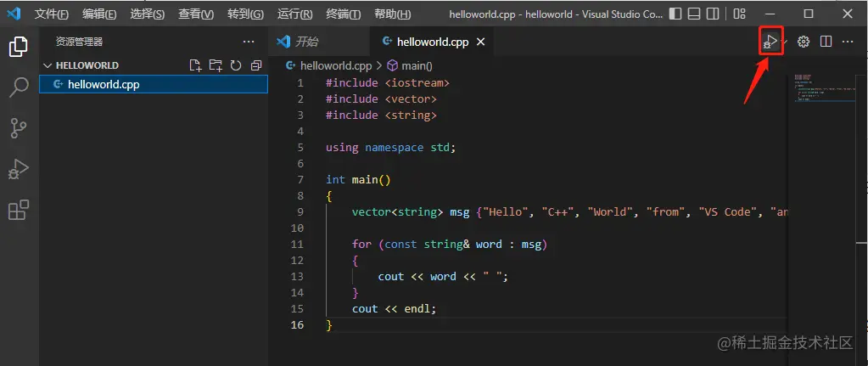The height and width of the screenshot is (366, 868).
Task: Click the closing brace on line 16
Action: [x=329, y=324]
